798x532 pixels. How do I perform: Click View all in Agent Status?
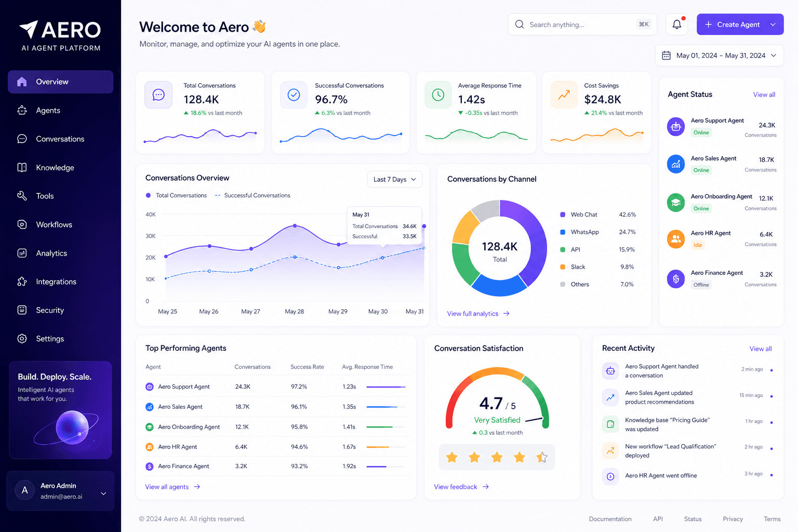click(x=764, y=95)
